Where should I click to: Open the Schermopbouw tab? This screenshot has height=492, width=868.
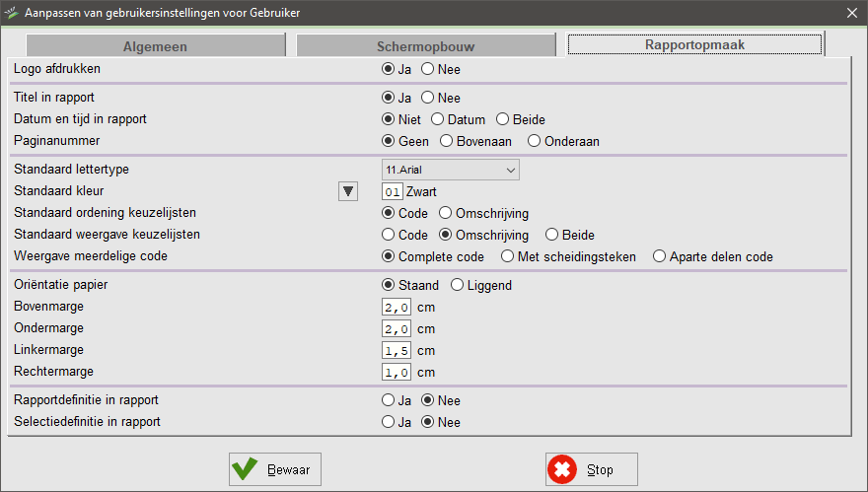[x=424, y=45]
